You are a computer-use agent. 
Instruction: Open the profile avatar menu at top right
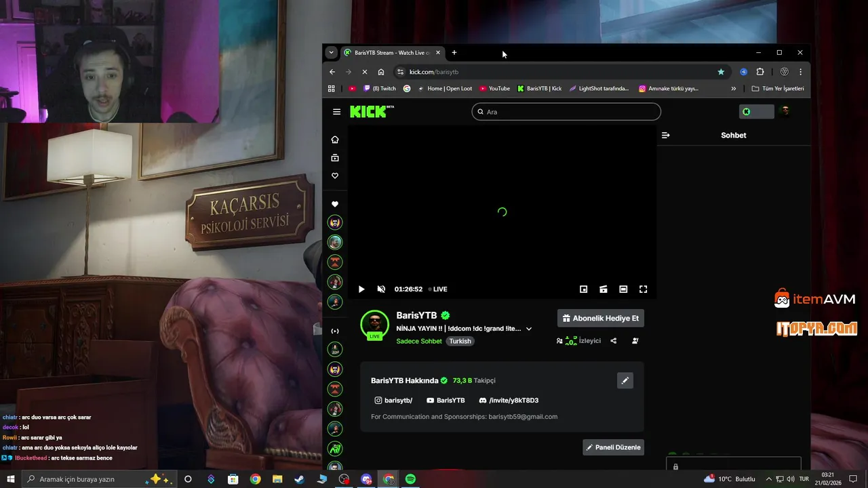[785, 111]
